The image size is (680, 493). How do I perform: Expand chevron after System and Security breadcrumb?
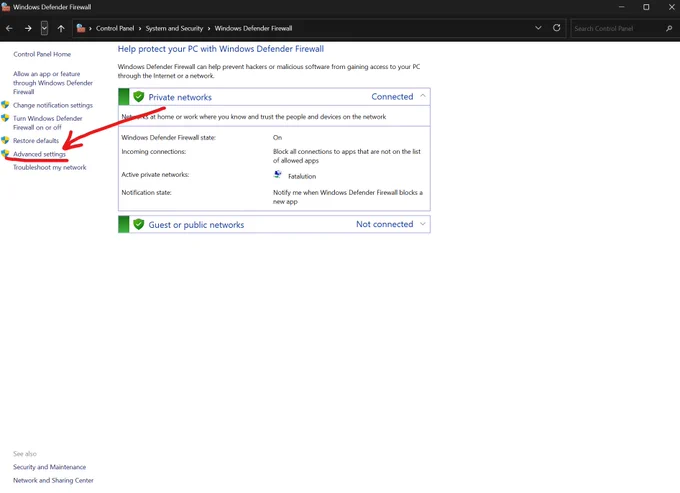coord(209,28)
